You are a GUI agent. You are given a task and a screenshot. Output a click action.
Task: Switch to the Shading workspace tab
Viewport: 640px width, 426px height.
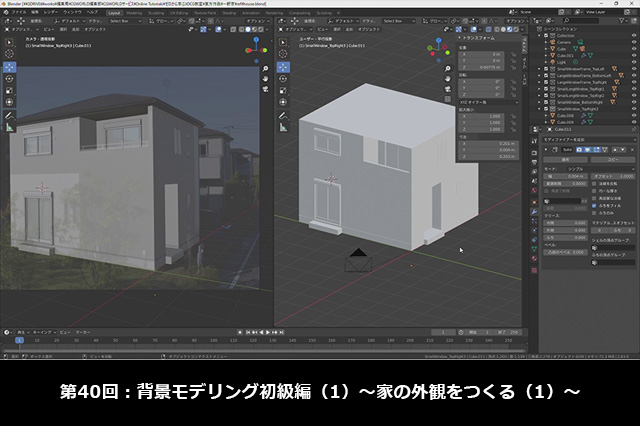[x=229, y=13]
